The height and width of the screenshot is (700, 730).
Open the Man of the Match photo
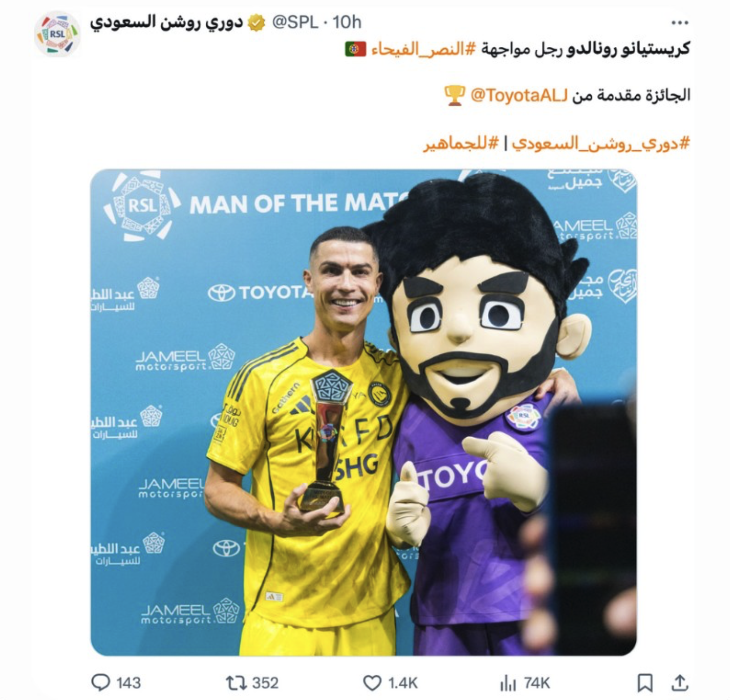[364, 412]
